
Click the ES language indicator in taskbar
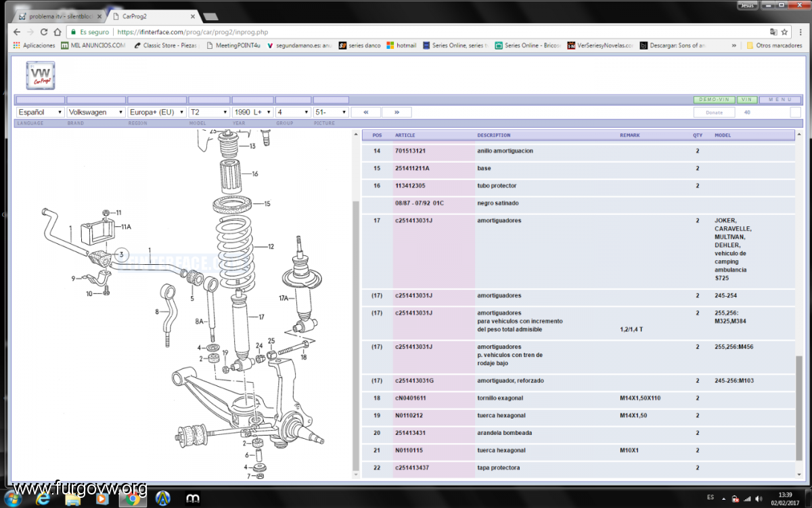[710, 497]
